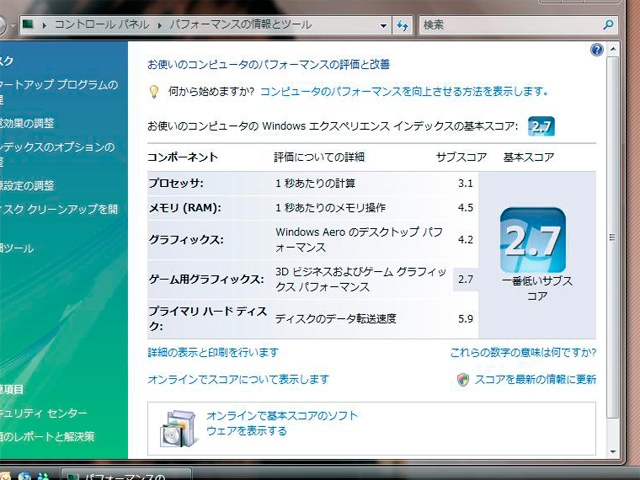640x480 pixels.
Task: Open the address bar history dropdown arrow
Action: (383, 26)
